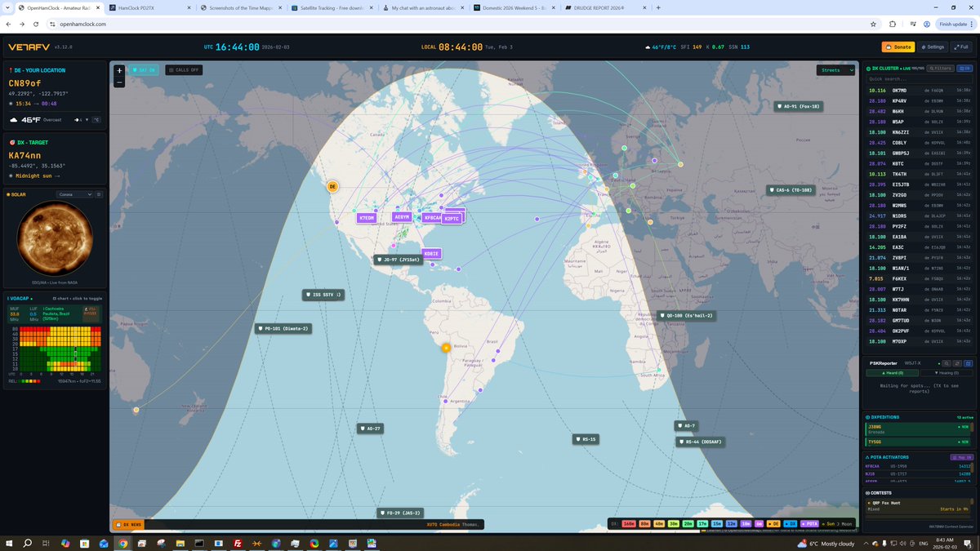Select the AO-7 satellite label
The height and width of the screenshot is (551, 980).
[x=686, y=425]
